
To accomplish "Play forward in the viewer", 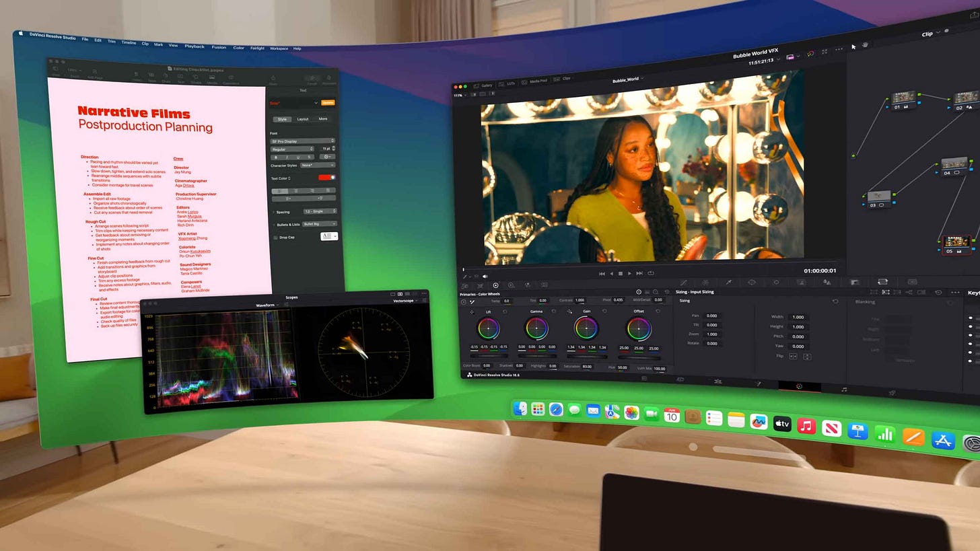I will tap(629, 273).
